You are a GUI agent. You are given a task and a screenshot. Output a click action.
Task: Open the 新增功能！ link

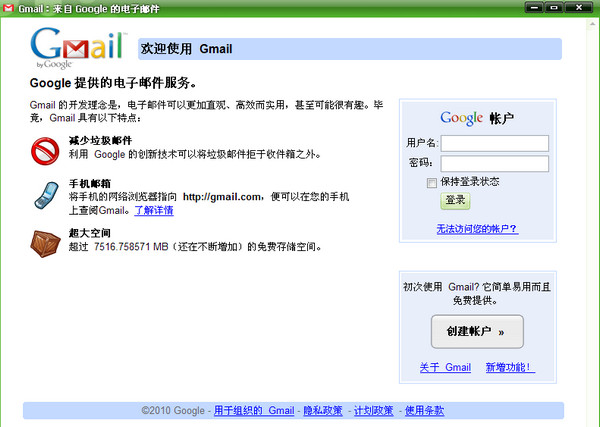pyautogui.click(x=510, y=367)
